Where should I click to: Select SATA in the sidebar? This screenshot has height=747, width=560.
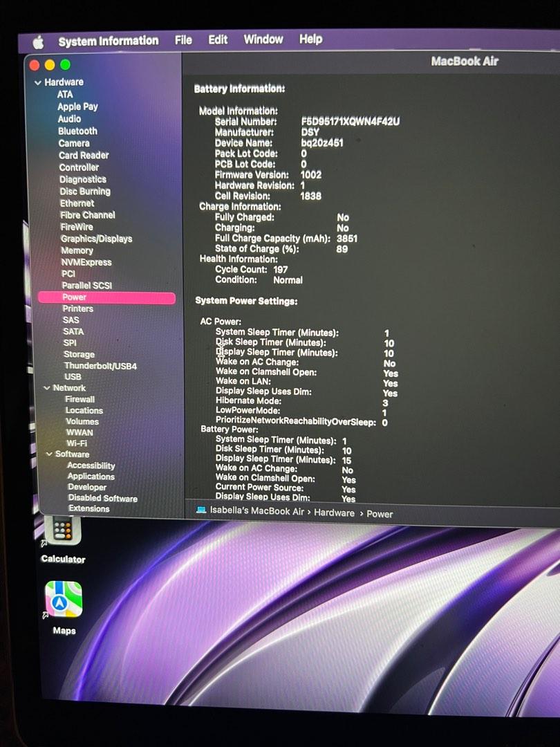click(x=73, y=331)
